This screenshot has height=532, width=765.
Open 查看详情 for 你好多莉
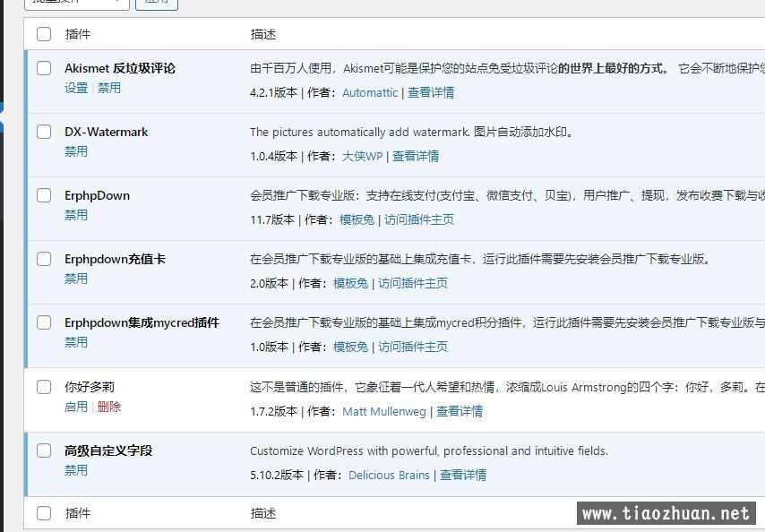460,412
